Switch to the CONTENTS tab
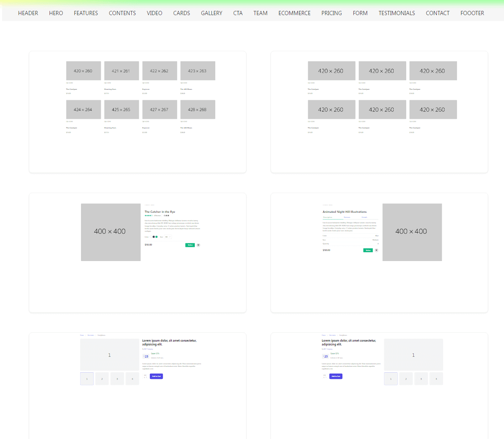Image resolution: width=504 pixels, height=439 pixels. tap(122, 13)
